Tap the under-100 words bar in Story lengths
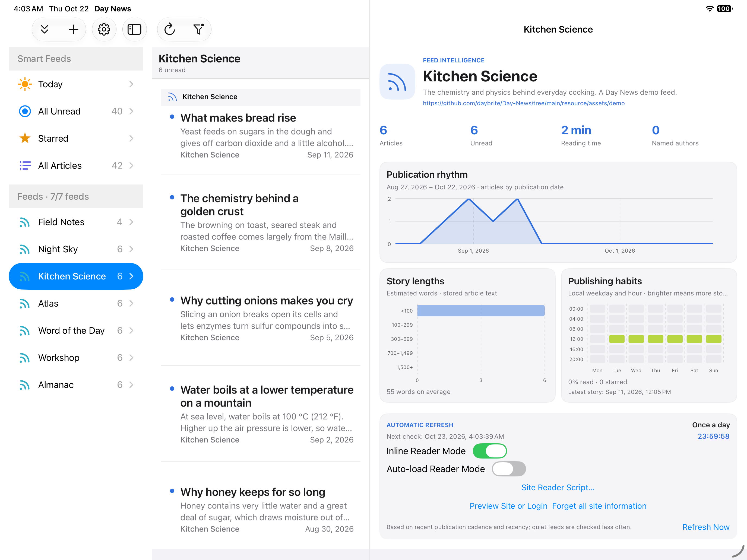 tap(481, 311)
